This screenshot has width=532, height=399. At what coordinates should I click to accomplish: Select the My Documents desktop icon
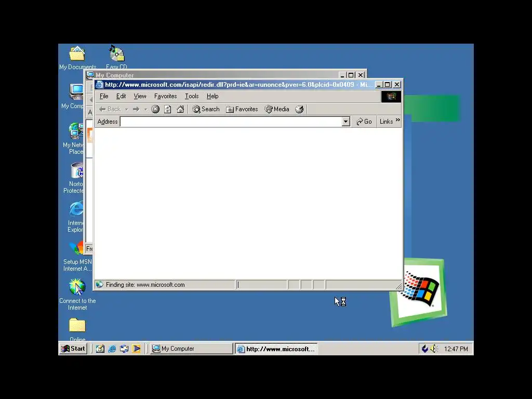coord(77,58)
